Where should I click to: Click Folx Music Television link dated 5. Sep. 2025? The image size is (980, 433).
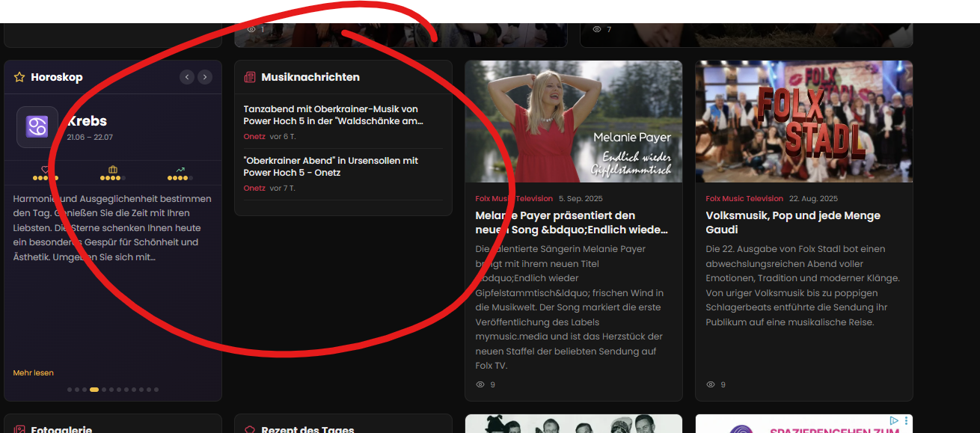[x=514, y=199]
